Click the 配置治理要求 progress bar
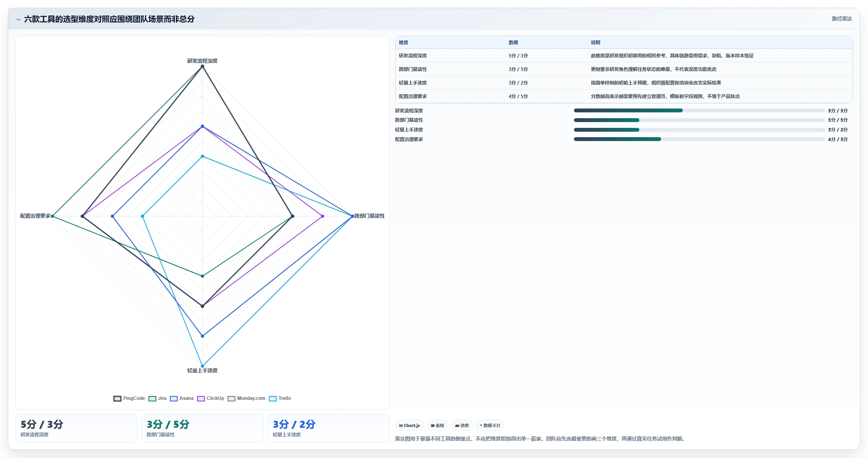 click(699, 139)
